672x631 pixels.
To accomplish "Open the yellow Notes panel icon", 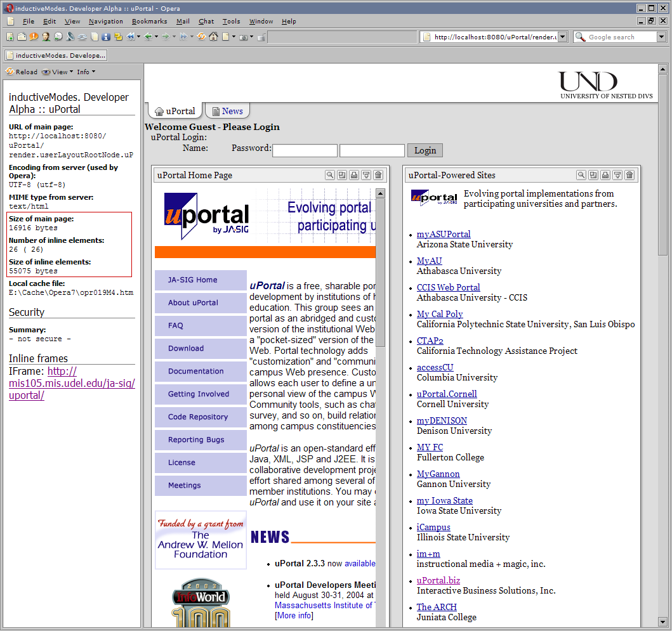I will click(118, 37).
